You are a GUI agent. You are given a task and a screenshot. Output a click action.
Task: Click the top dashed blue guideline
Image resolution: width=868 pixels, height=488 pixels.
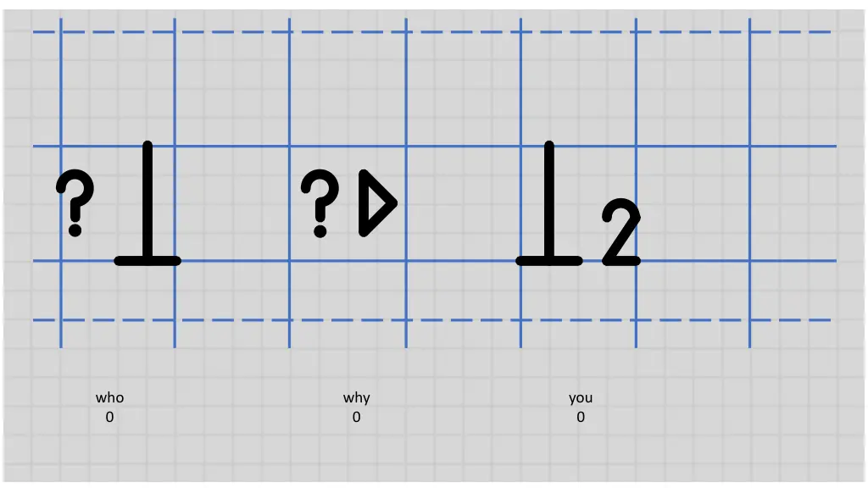[431, 32]
